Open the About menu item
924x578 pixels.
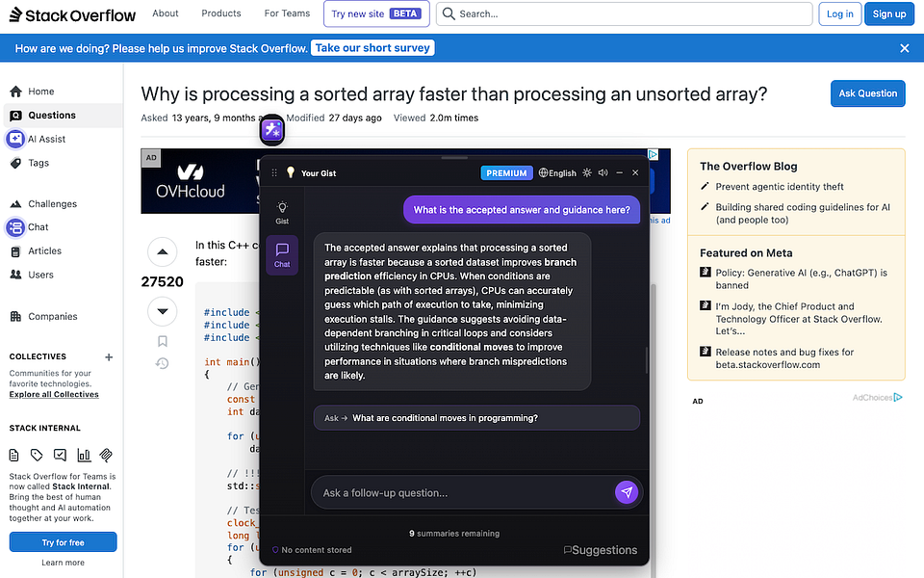pyautogui.click(x=165, y=13)
